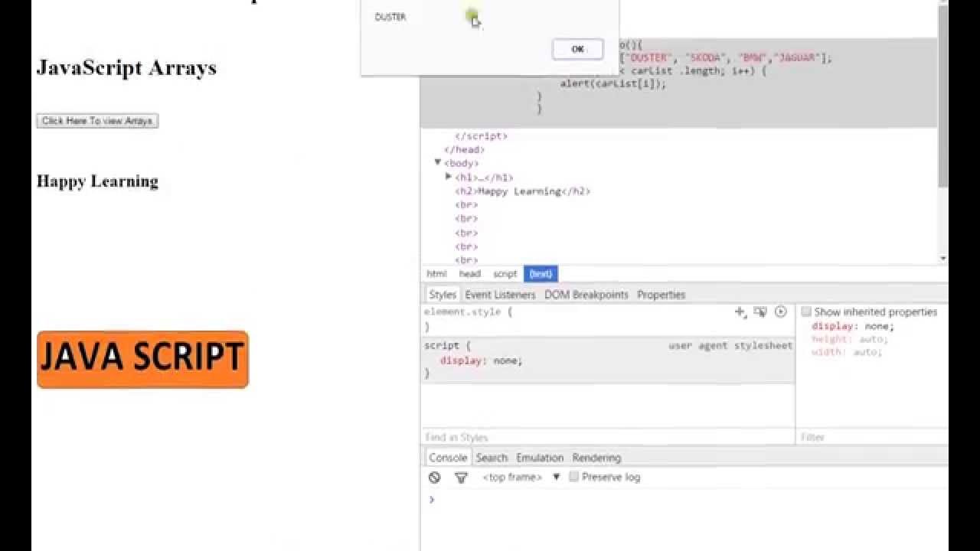
Task: Switch to the Console drawer tab
Action: click(x=448, y=458)
